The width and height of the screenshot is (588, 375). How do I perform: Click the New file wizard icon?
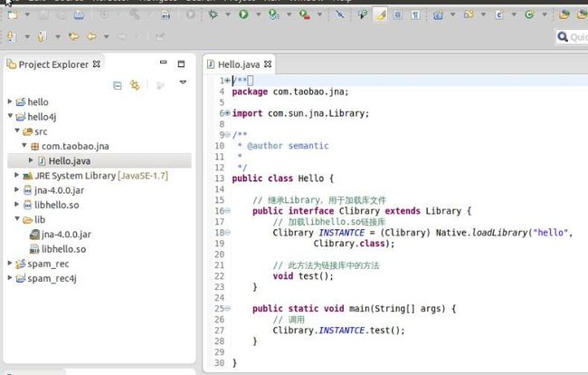click(x=13, y=14)
